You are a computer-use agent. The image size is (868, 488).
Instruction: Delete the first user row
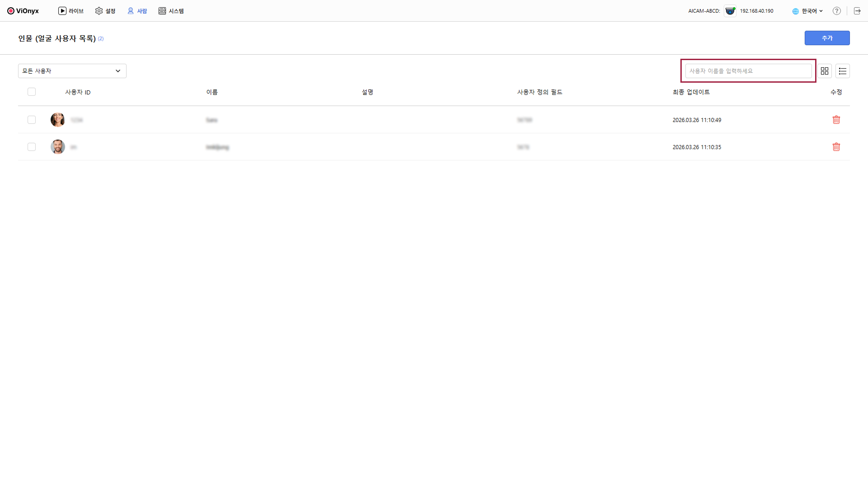pyautogui.click(x=836, y=120)
